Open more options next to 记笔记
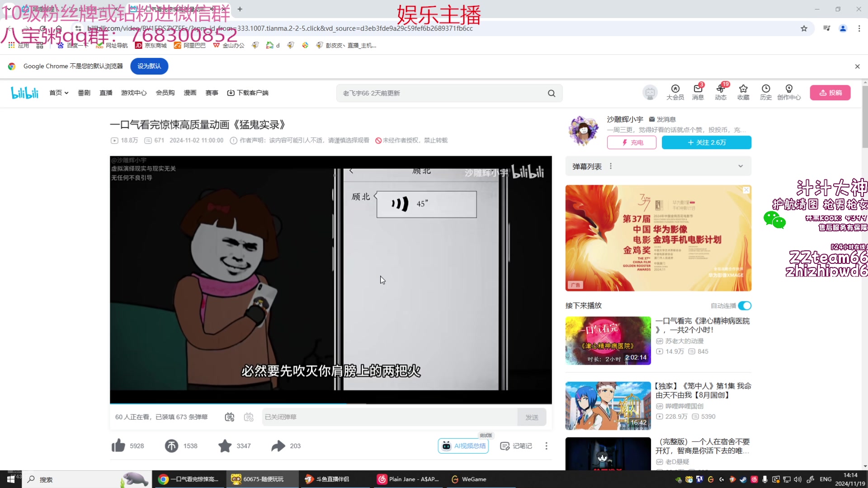The width and height of the screenshot is (868, 488). [546, 446]
